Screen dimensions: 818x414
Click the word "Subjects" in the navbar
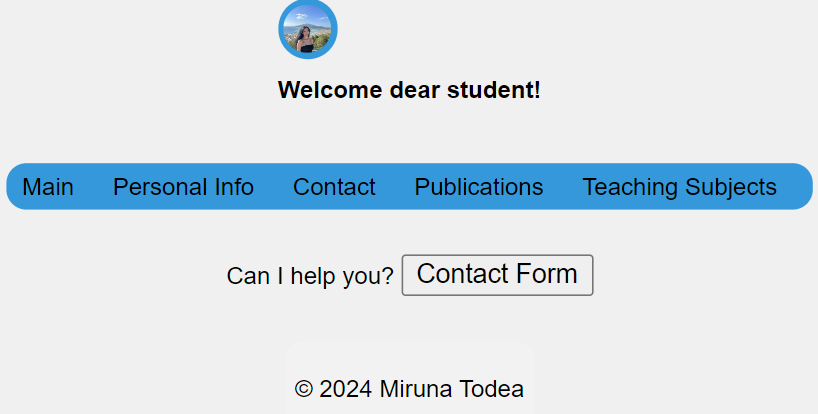(x=731, y=187)
